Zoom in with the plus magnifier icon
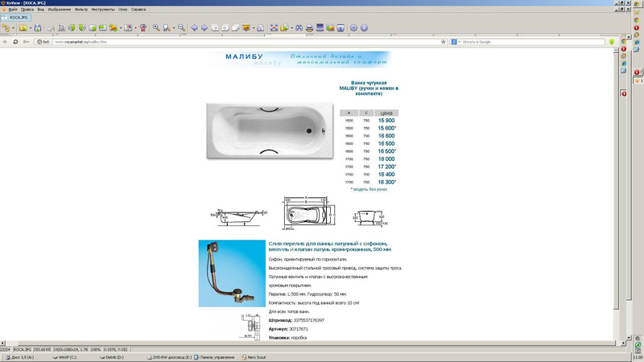This screenshot has height=362, width=644. tap(156, 28)
